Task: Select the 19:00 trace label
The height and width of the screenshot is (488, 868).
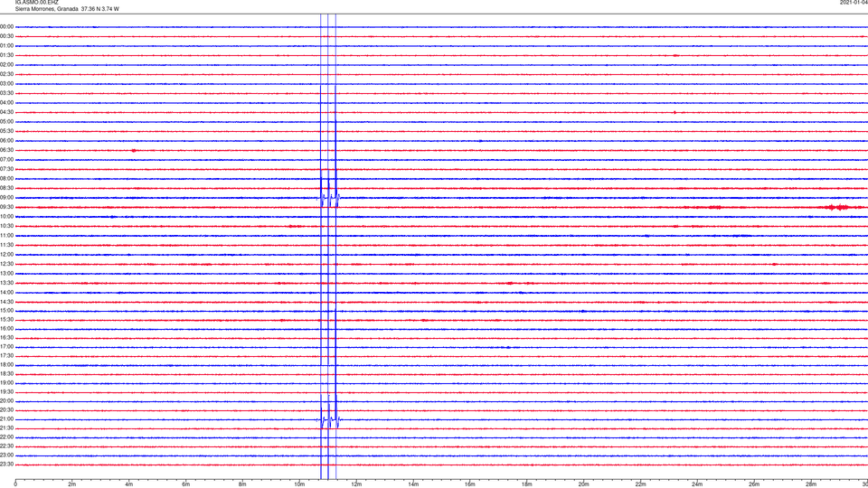Action: pyautogui.click(x=6, y=382)
